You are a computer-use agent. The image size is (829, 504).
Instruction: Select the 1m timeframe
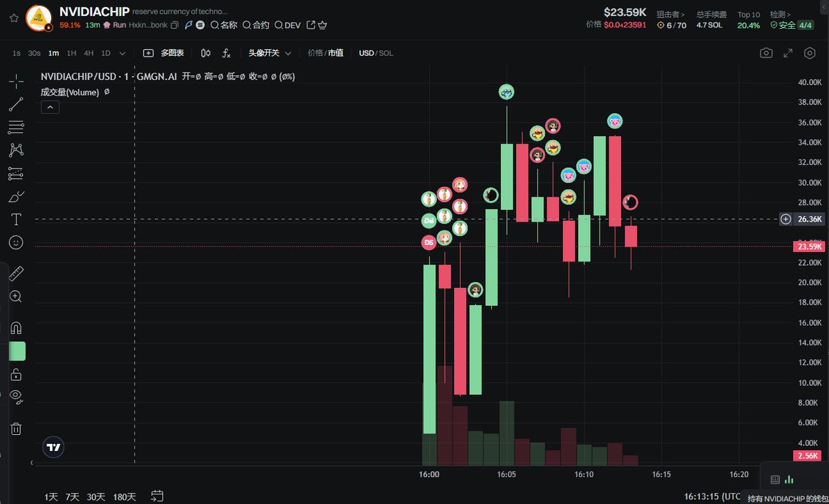53,53
